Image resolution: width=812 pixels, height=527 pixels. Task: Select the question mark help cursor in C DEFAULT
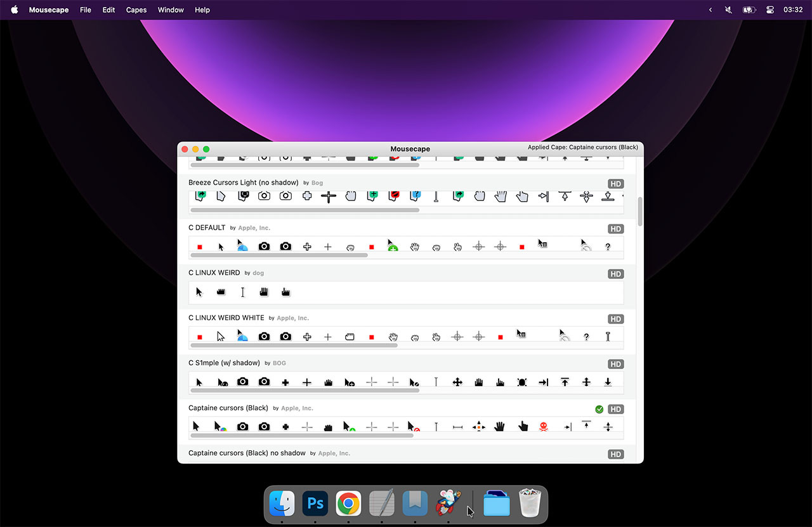[x=608, y=247]
